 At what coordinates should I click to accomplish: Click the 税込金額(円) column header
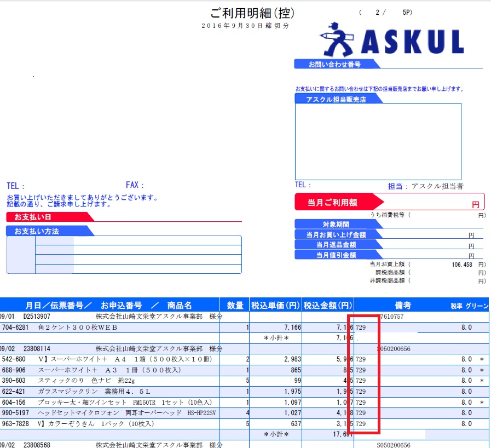tap(328, 305)
